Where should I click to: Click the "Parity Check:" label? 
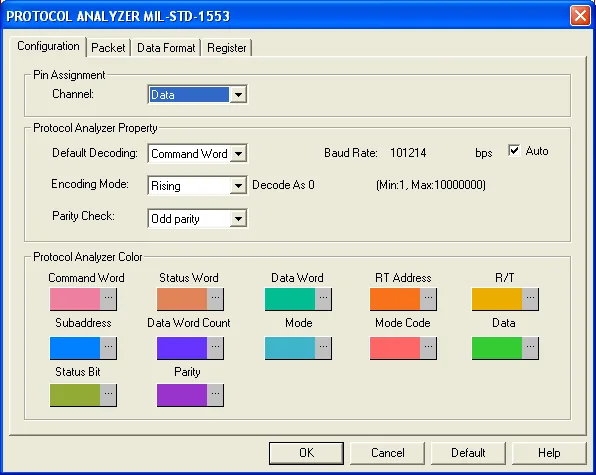tap(83, 216)
